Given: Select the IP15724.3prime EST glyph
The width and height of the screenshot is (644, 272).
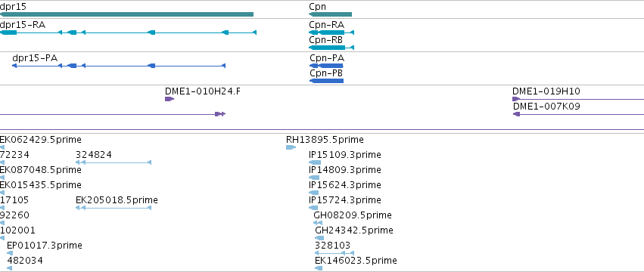Looking at the screenshot, I should [313, 208].
